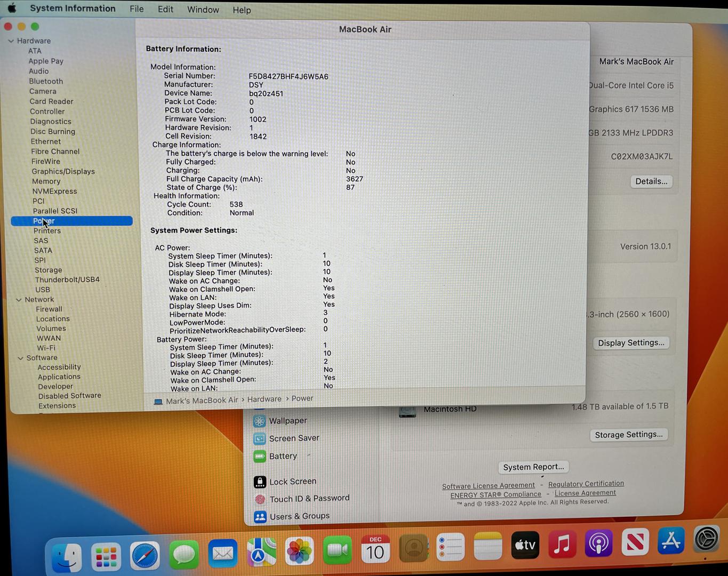The height and width of the screenshot is (576, 728).
Task: Select Graphics/Displays in sidebar
Action: pos(63,171)
